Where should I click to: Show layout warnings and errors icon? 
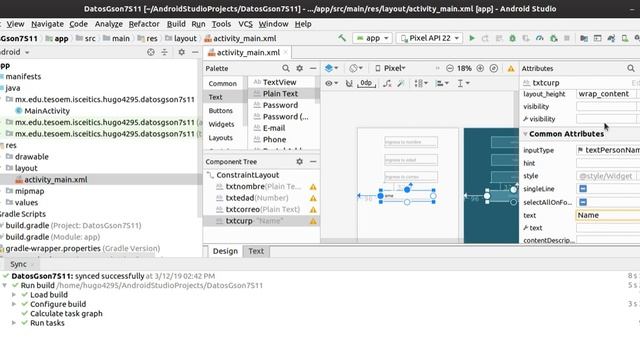(511, 69)
